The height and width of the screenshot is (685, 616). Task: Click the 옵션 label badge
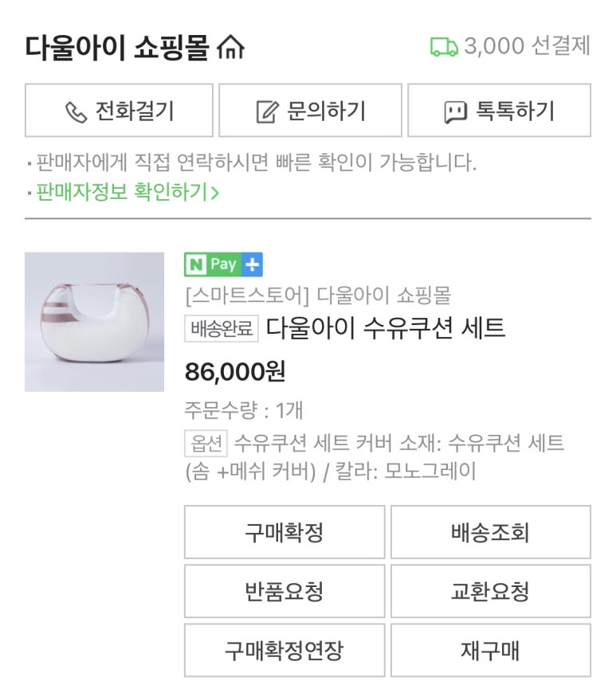click(x=206, y=442)
